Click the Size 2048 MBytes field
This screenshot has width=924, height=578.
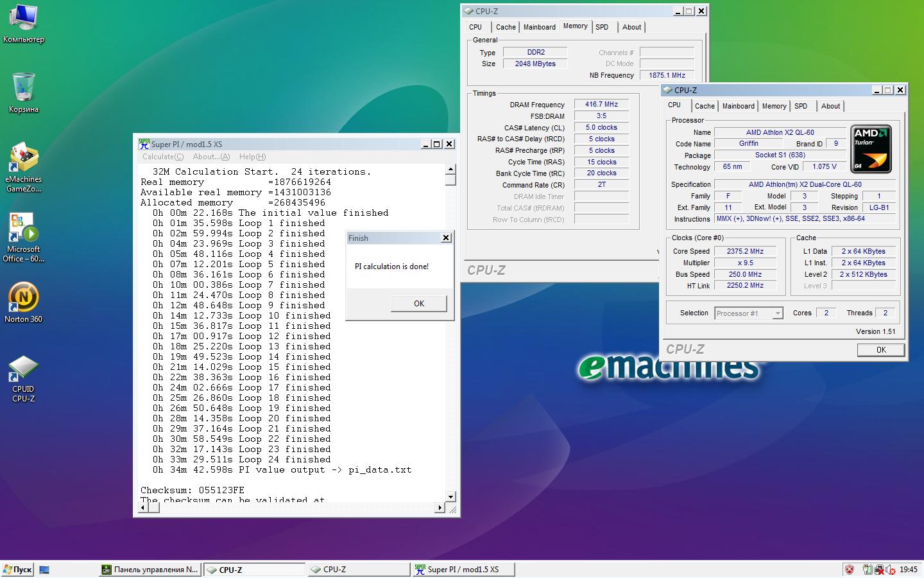[535, 64]
